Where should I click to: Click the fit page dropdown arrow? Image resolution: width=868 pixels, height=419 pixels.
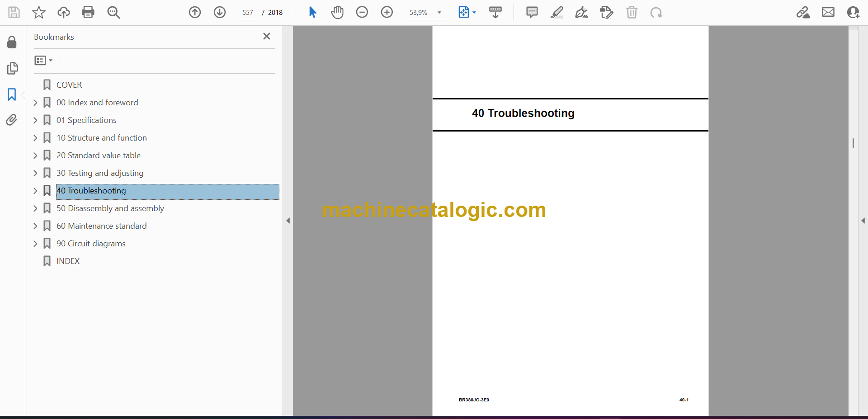474,13
